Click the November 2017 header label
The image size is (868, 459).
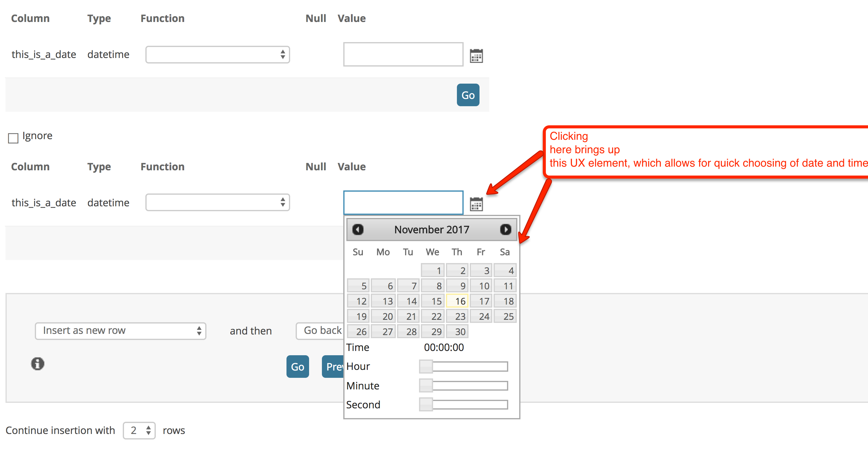(x=432, y=229)
